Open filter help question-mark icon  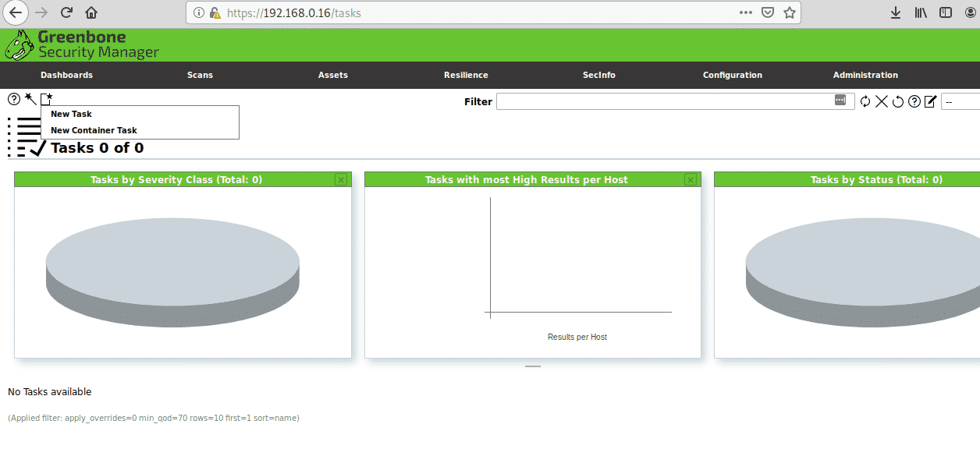(x=914, y=101)
